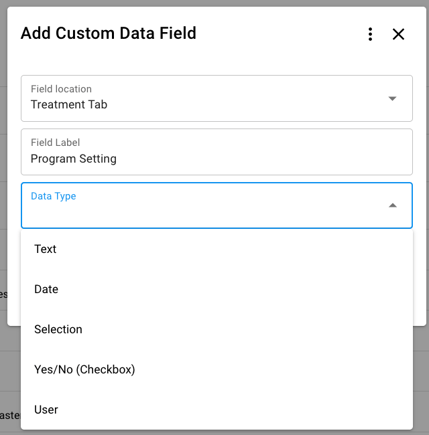
Task: Click the blue Data Type field label
Action: tap(53, 196)
